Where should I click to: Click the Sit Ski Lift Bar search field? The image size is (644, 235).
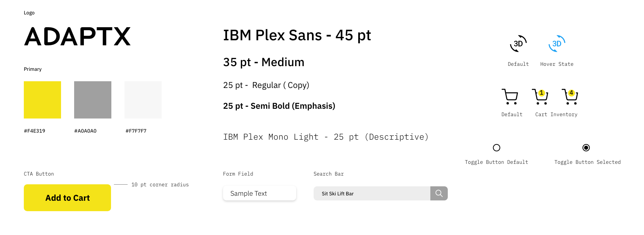point(372,193)
